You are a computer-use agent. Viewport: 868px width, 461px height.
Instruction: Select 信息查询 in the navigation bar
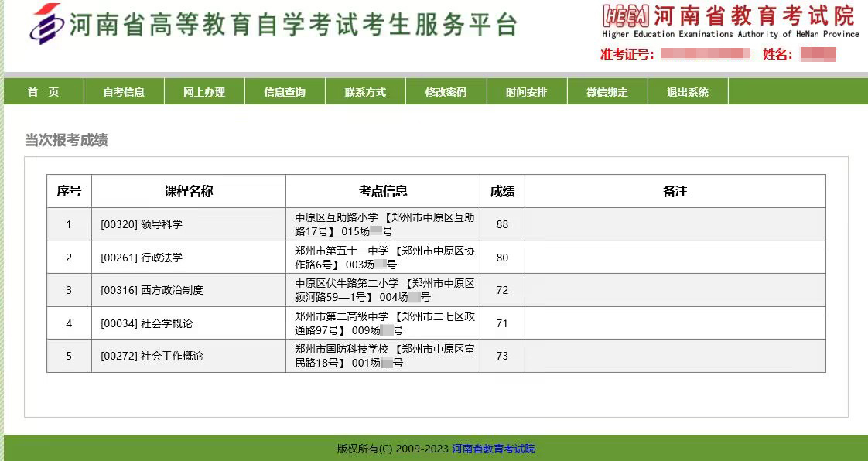285,92
